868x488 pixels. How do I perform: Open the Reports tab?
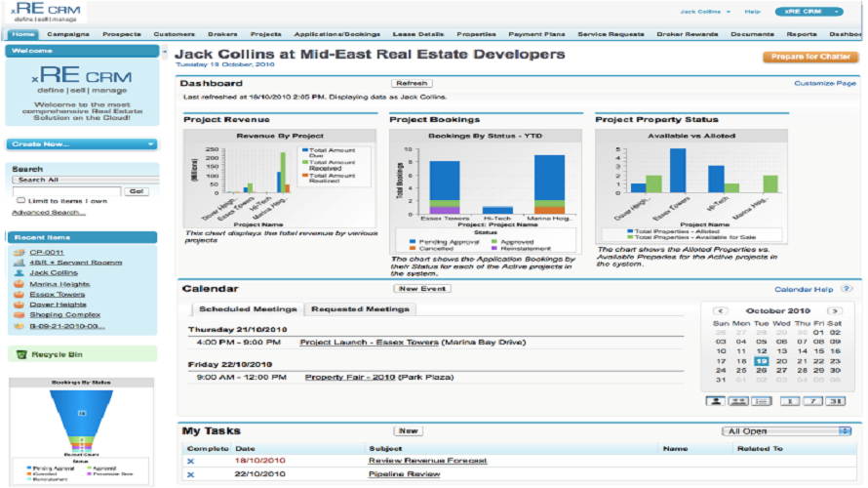click(x=802, y=34)
